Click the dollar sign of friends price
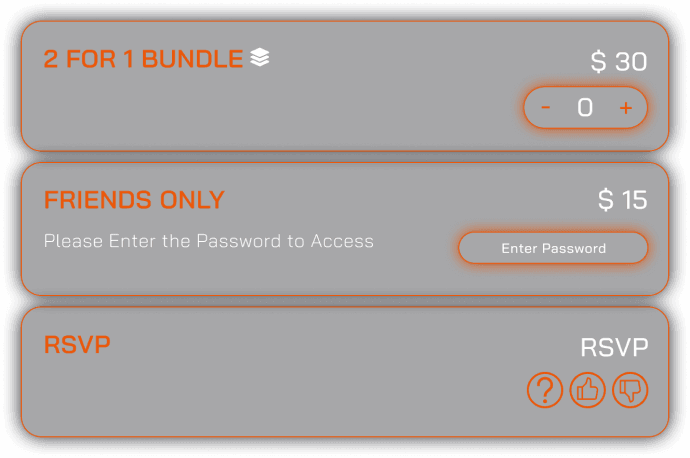This screenshot has height=458, width=690. [x=605, y=200]
